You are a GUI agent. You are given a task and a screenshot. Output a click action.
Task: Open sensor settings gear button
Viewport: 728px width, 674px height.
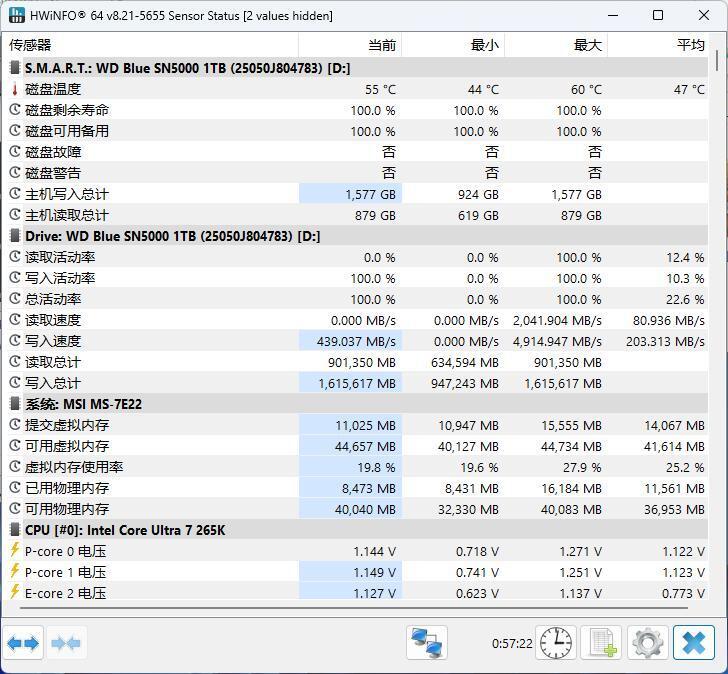click(x=648, y=643)
